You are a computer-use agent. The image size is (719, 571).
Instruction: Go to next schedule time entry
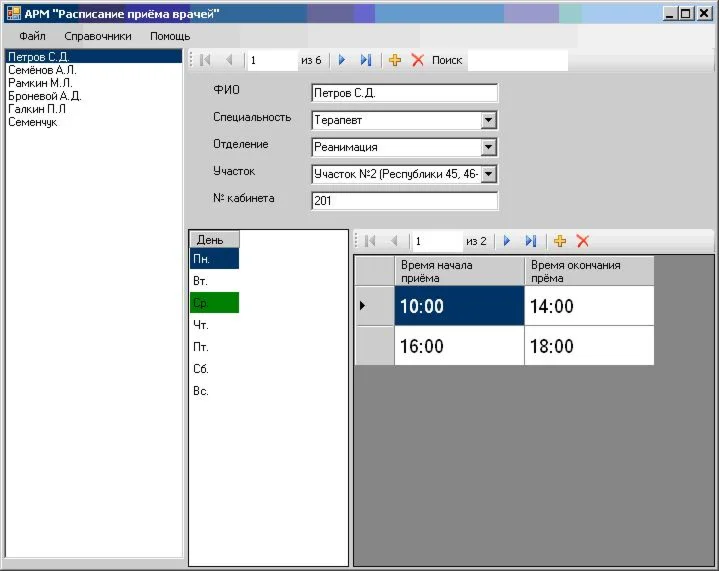[507, 241]
